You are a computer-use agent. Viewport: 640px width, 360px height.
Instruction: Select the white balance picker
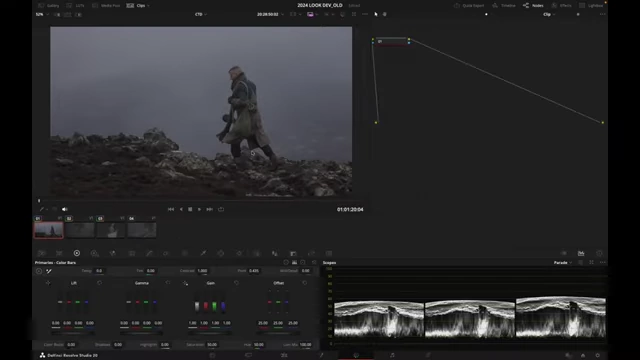[x=49, y=271]
